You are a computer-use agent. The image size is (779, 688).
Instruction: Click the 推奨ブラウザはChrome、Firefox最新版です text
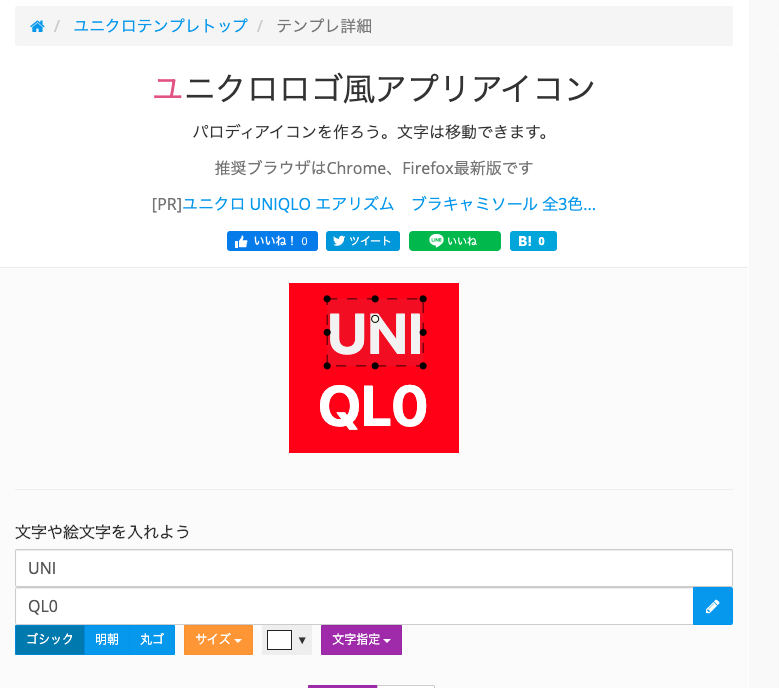tap(374, 168)
